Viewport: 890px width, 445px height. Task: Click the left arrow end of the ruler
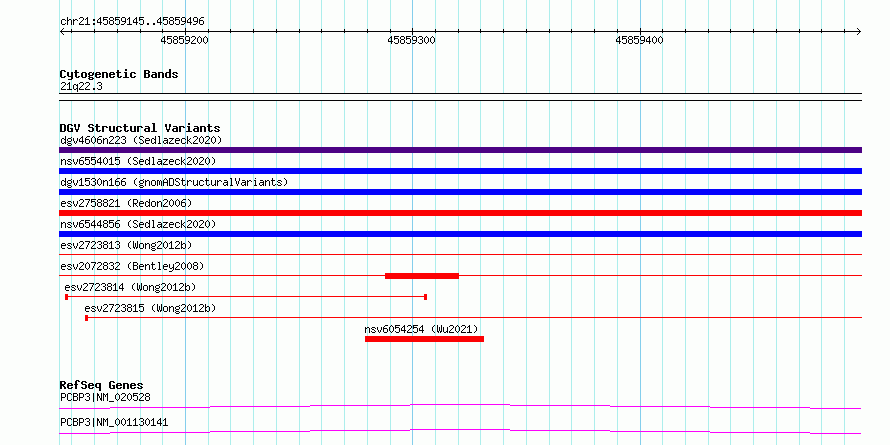pos(62,31)
